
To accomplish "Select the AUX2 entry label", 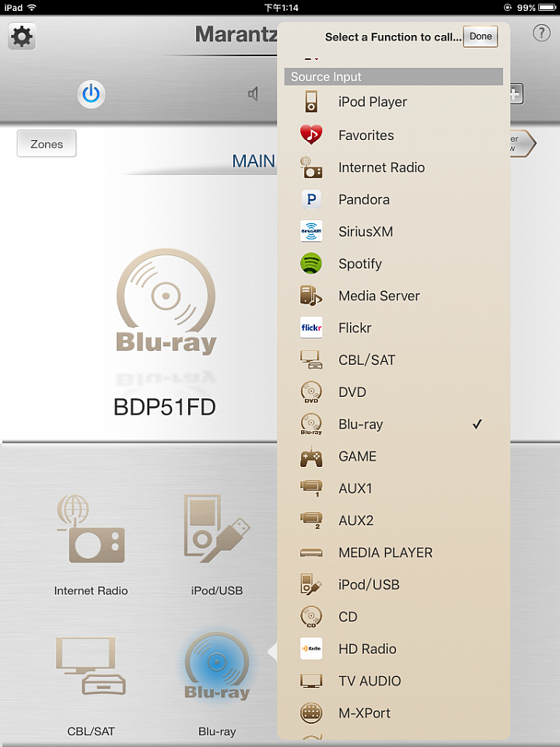I will 355,521.
